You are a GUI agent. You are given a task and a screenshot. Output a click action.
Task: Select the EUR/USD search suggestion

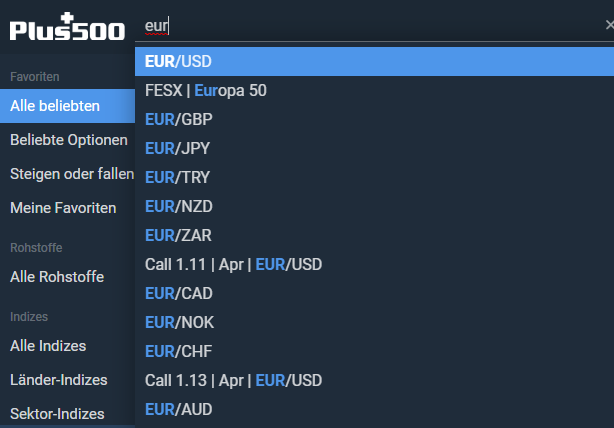pyautogui.click(x=374, y=61)
